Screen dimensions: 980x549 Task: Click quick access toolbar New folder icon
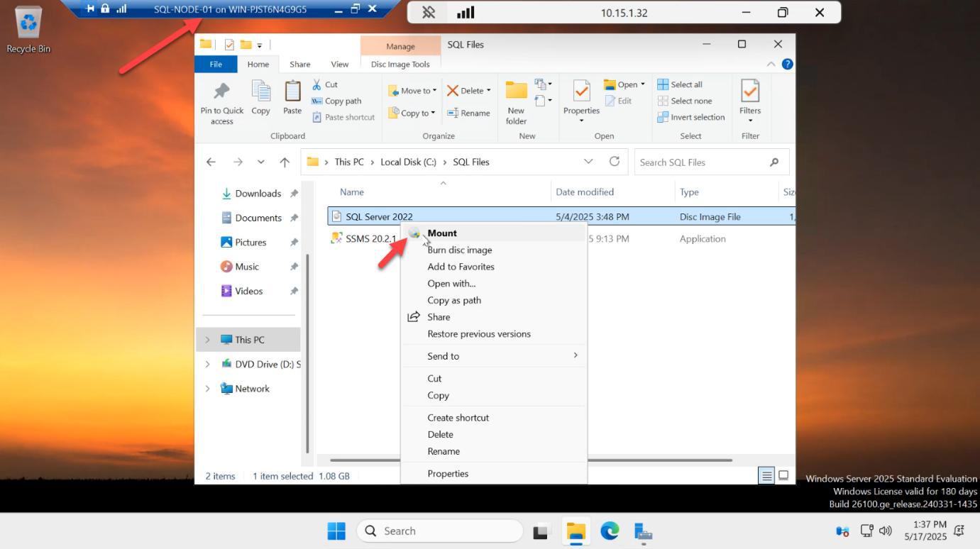(x=246, y=45)
